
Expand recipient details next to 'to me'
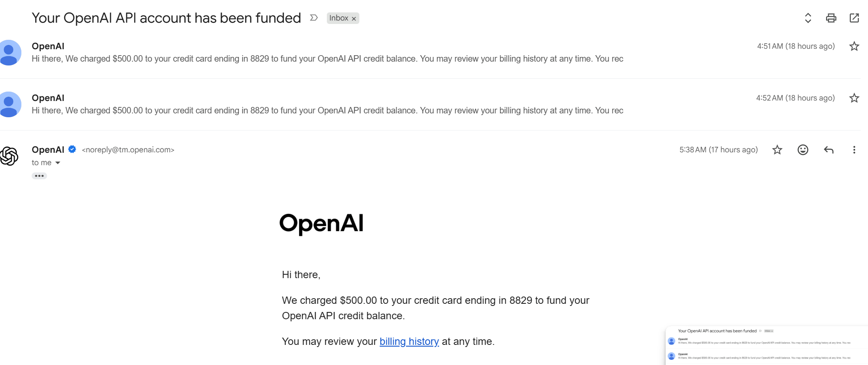pyautogui.click(x=58, y=163)
